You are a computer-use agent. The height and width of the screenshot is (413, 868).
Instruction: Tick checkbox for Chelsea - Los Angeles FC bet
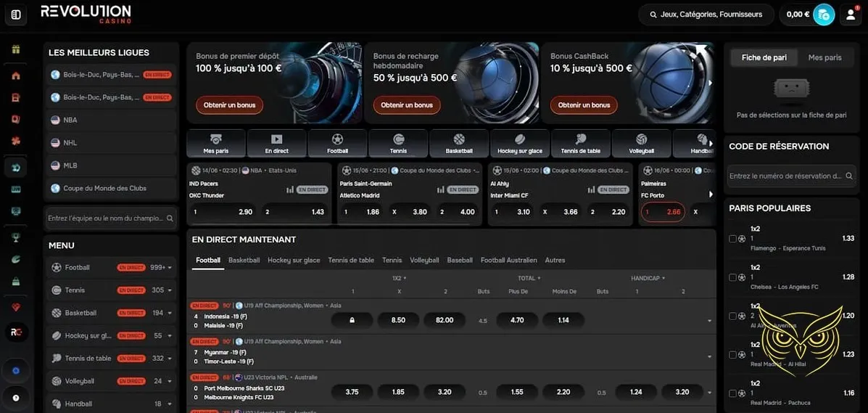click(732, 277)
